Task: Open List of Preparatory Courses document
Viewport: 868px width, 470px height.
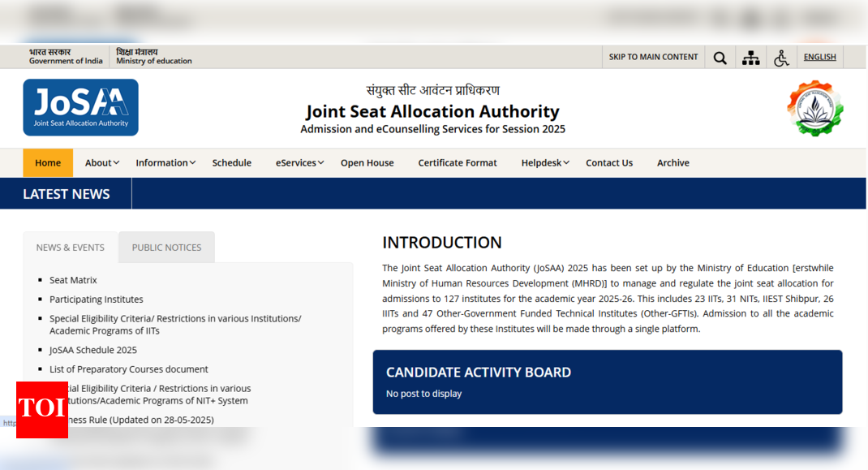Action: click(128, 369)
